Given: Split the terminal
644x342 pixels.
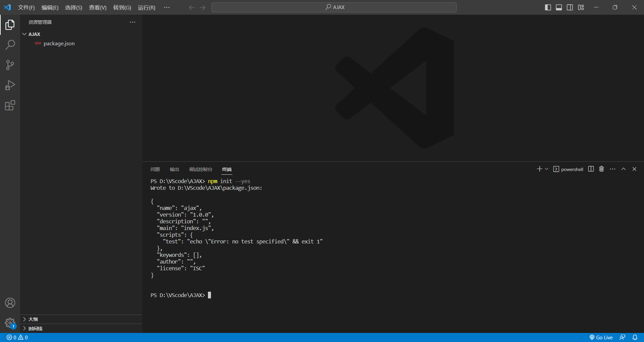Looking at the screenshot, I should click(x=591, y=169).
